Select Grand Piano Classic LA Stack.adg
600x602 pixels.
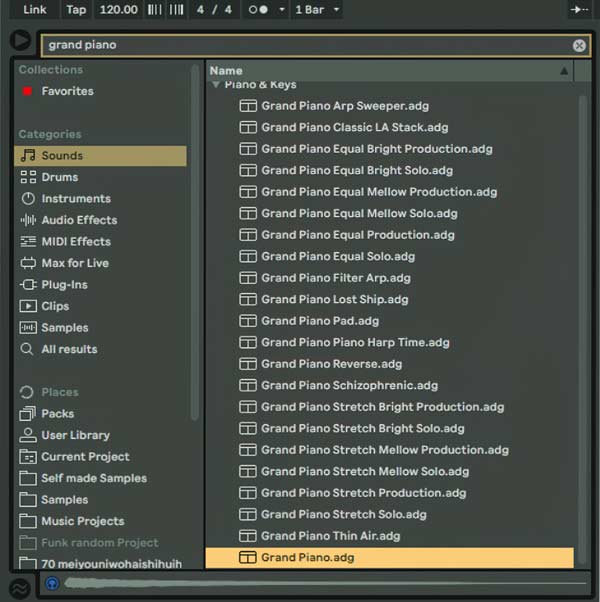(x=390, y=127)
